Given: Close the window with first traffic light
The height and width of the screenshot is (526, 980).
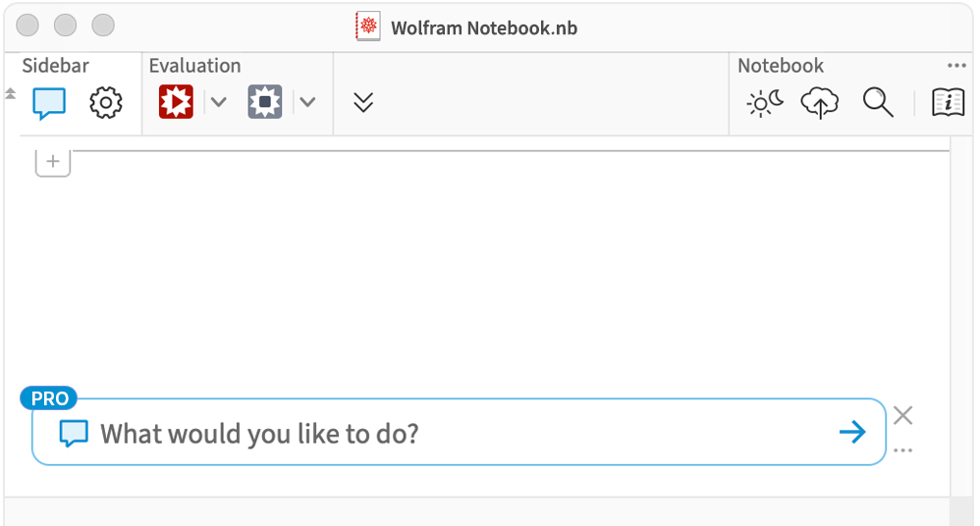Looking at the screenshot, I should tap(27, 26).
